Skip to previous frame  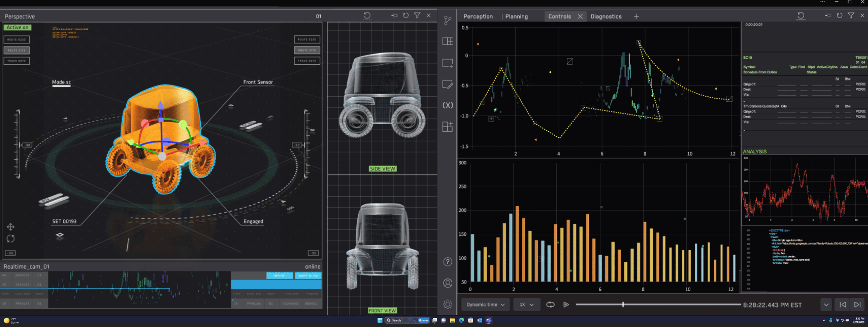tap(843, 304)
